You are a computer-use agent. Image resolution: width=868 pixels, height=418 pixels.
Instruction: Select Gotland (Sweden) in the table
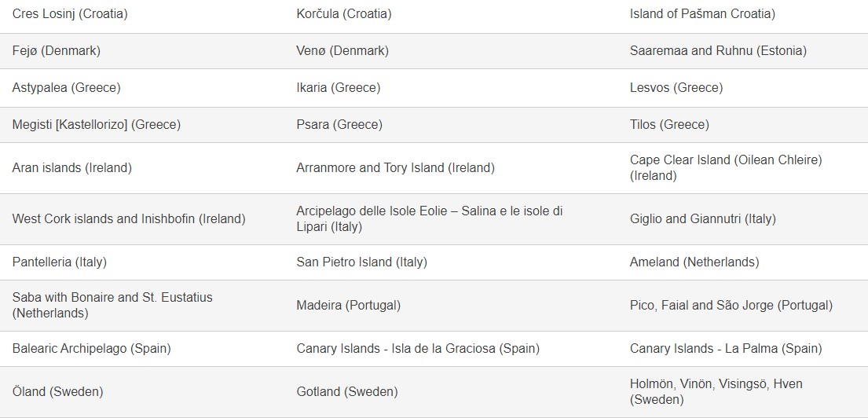tap(347, 392)
